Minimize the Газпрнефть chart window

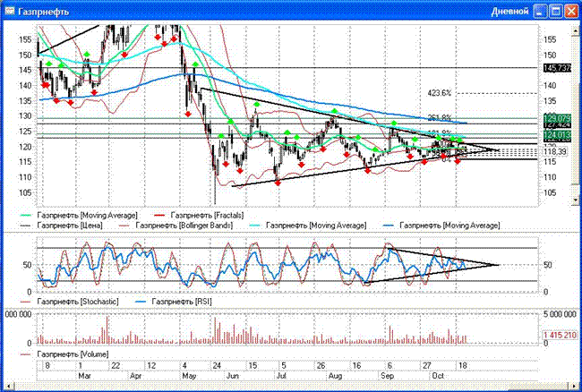click(540, 12)
